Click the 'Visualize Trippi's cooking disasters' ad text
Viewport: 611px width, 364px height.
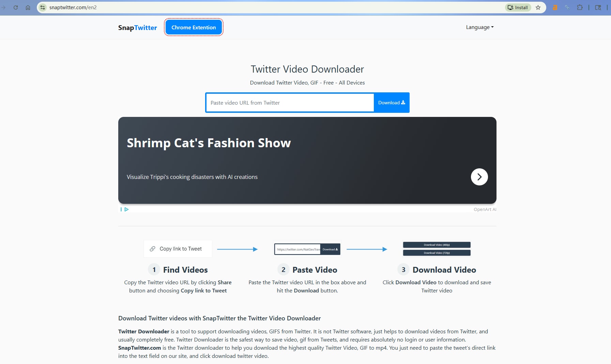pos(192,177)
